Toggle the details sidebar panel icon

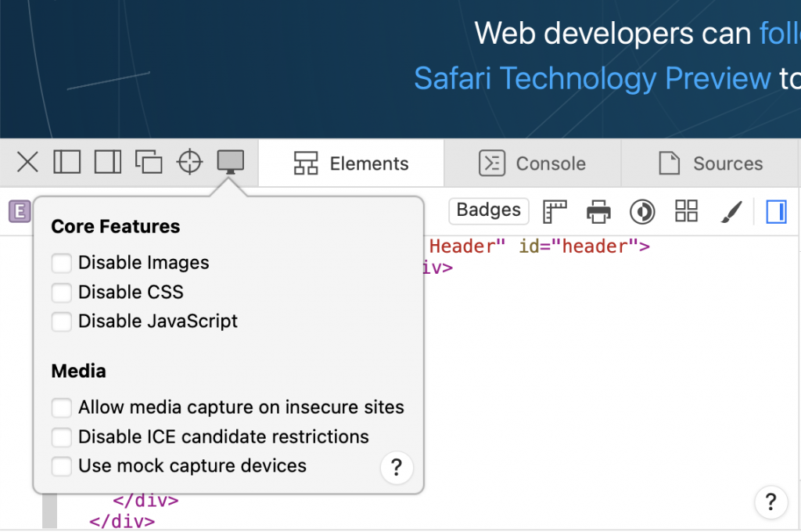[x=775, y=210]
